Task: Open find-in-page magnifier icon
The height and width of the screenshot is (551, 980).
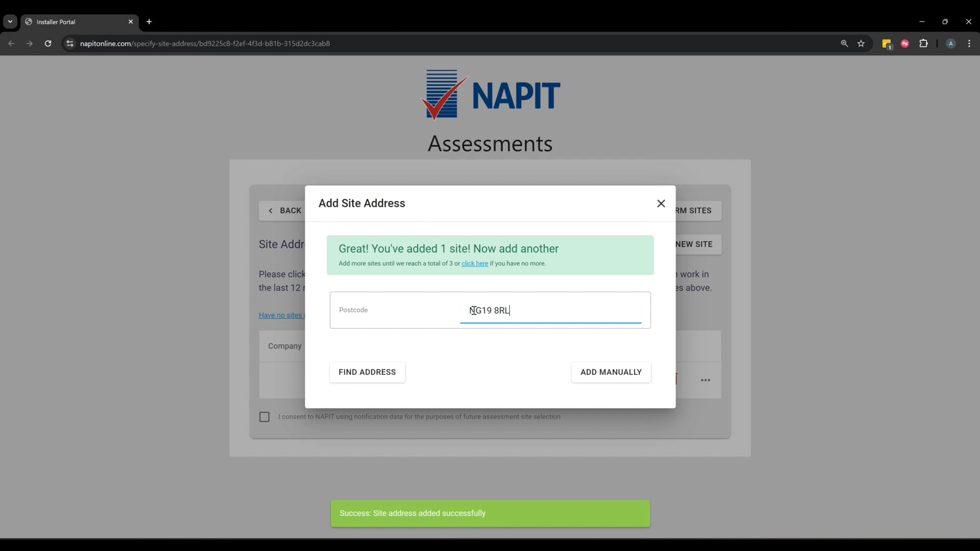Action: [845, 43]
